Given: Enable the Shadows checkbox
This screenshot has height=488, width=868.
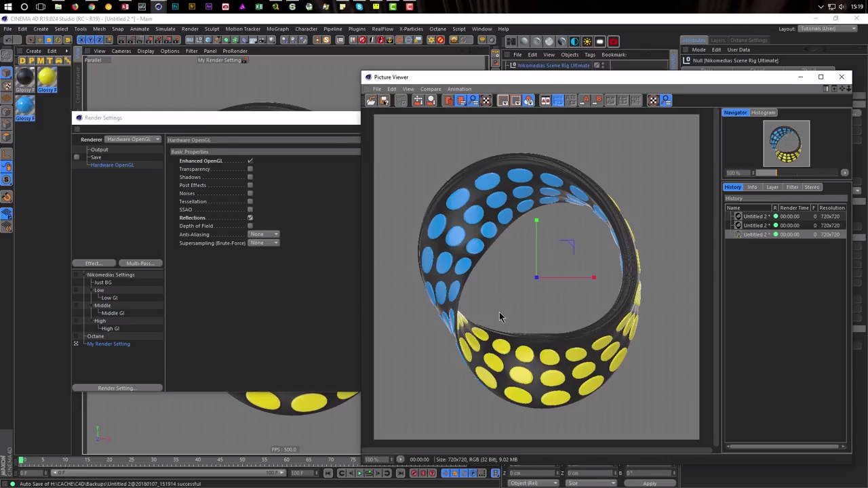Looking at the screenshot, I should [250, 177].
